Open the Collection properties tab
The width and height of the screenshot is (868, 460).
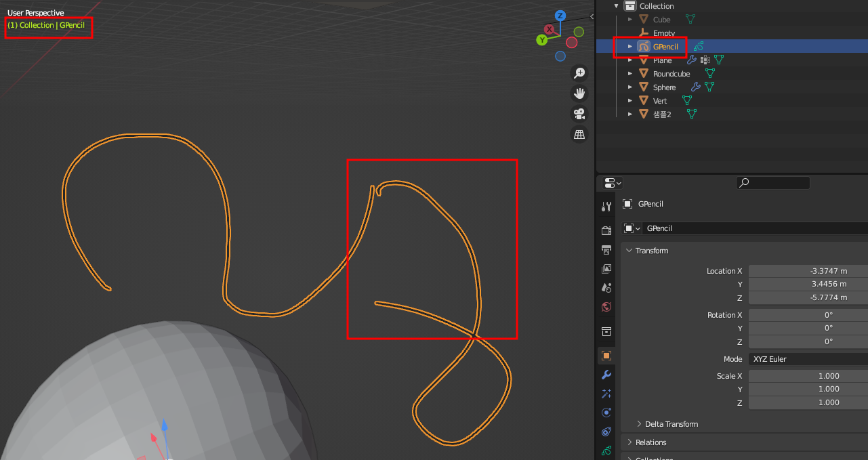[606, 331]
